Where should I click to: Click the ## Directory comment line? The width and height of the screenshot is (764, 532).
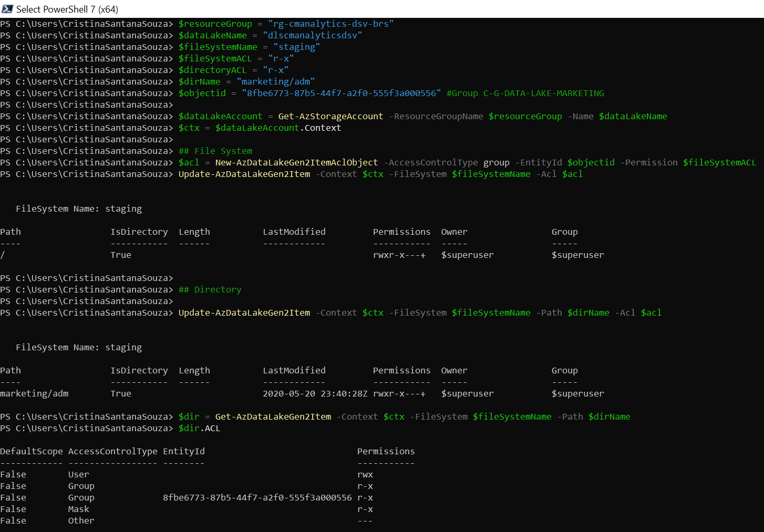click(x=210, y=289)
